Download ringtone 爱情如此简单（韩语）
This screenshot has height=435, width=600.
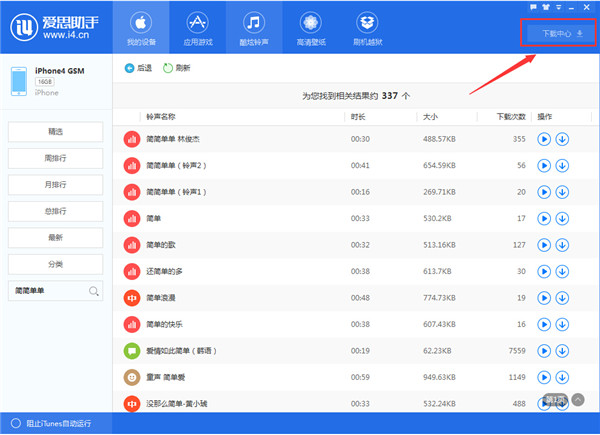(x=562, y=351)
